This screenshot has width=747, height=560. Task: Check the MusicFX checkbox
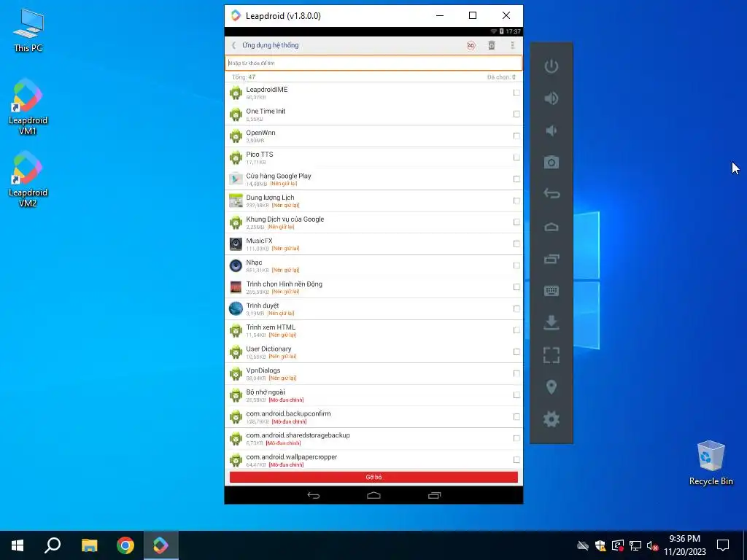coord(516,244)
